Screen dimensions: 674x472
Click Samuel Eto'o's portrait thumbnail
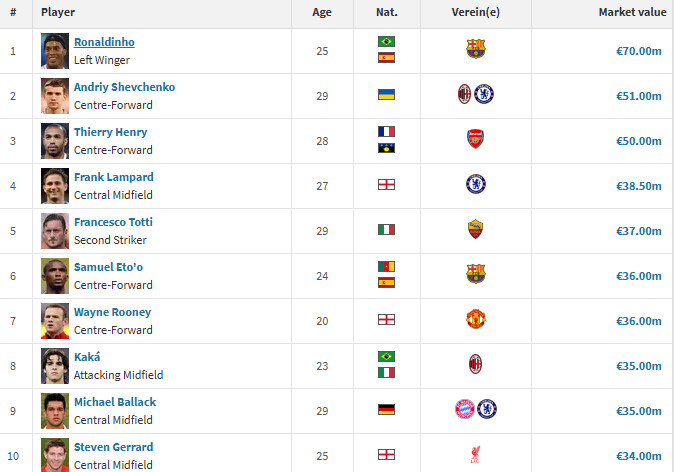pos(55,275)
